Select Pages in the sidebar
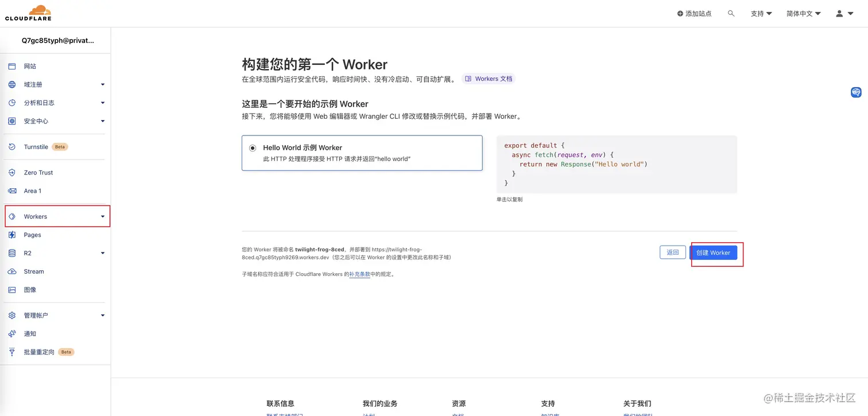 tap(33, 235)
